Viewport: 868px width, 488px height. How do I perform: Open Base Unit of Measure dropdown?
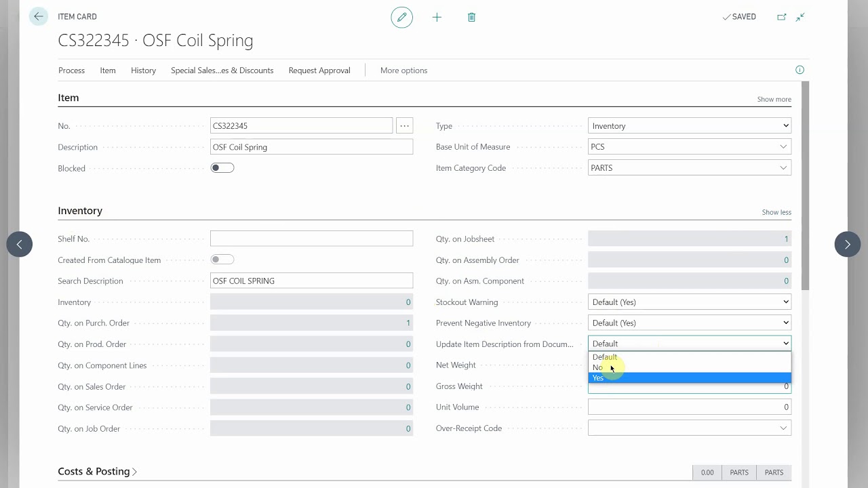point(783,146)
